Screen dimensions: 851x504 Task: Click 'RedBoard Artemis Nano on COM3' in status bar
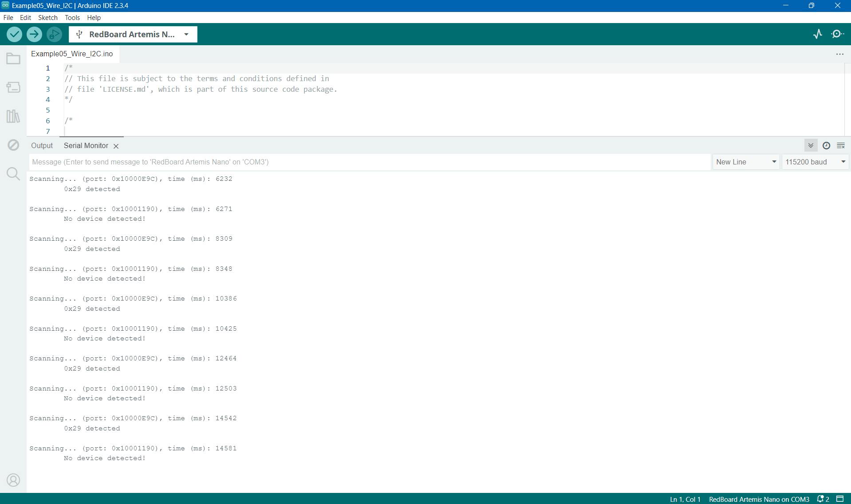pyautogui.click(x=759, y=499)
